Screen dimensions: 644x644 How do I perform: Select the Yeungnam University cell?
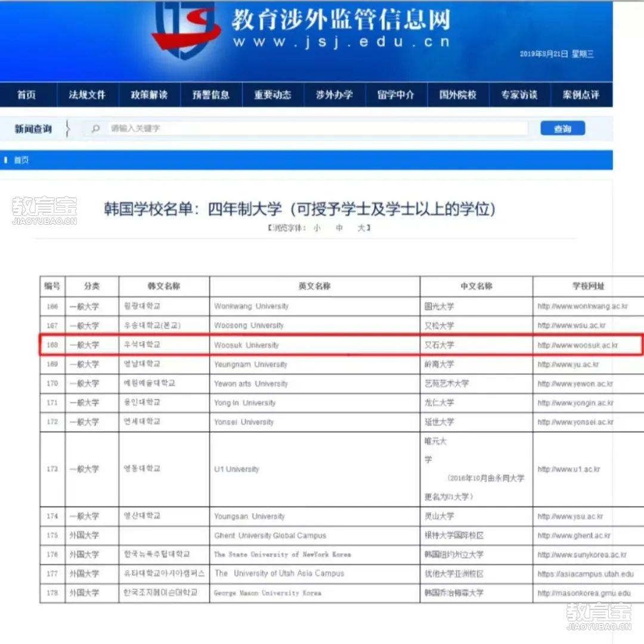[x=315, y=364]
